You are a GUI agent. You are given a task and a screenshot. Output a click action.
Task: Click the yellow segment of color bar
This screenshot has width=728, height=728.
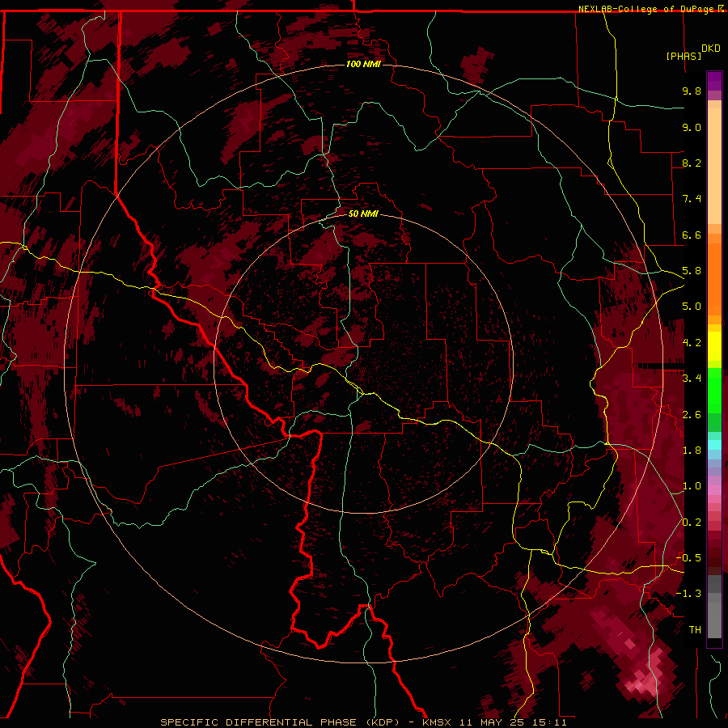(x=714, y=346)
